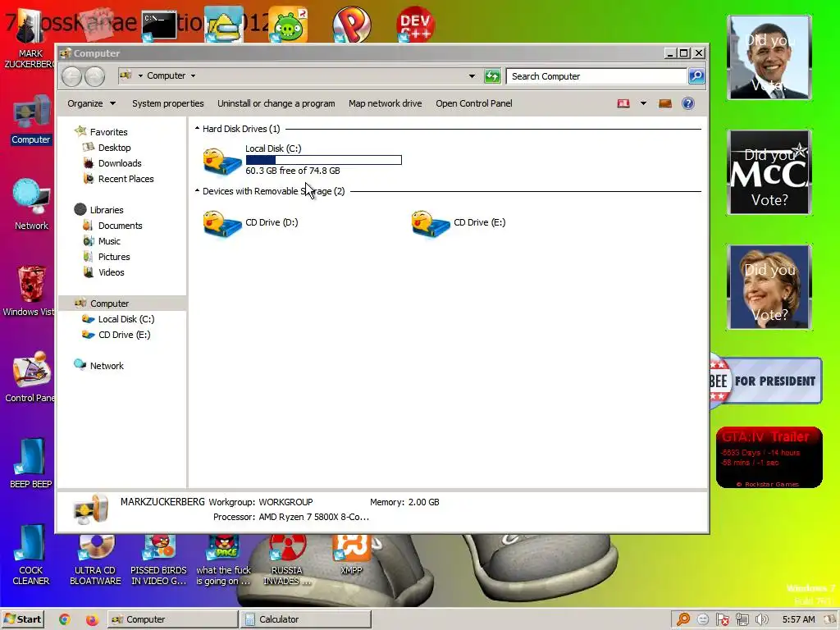
Task: Expand the Computer breadcrumb arrow
Action: point(193,75)
